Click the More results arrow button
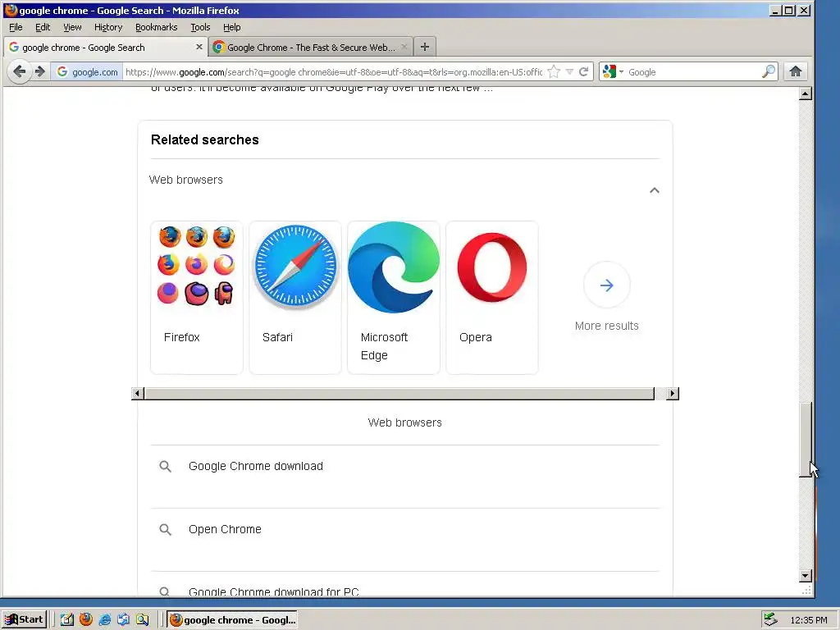 coord(606,285)
